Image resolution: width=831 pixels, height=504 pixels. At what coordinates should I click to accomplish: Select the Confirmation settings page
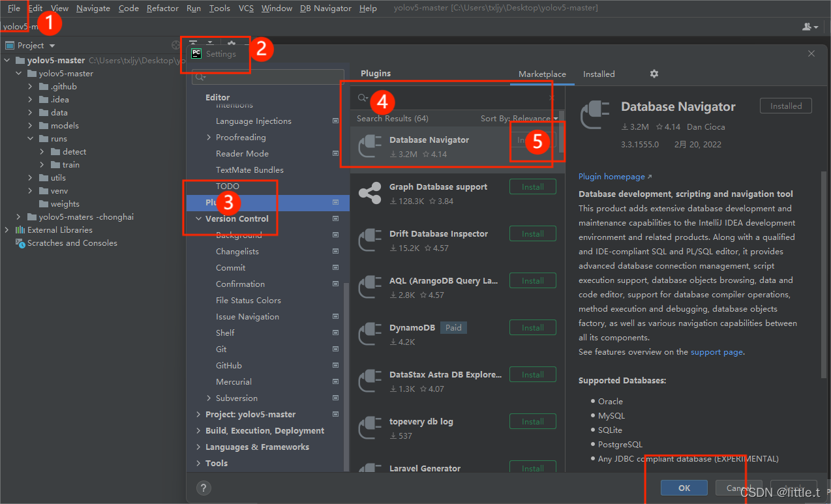(240, 284)
